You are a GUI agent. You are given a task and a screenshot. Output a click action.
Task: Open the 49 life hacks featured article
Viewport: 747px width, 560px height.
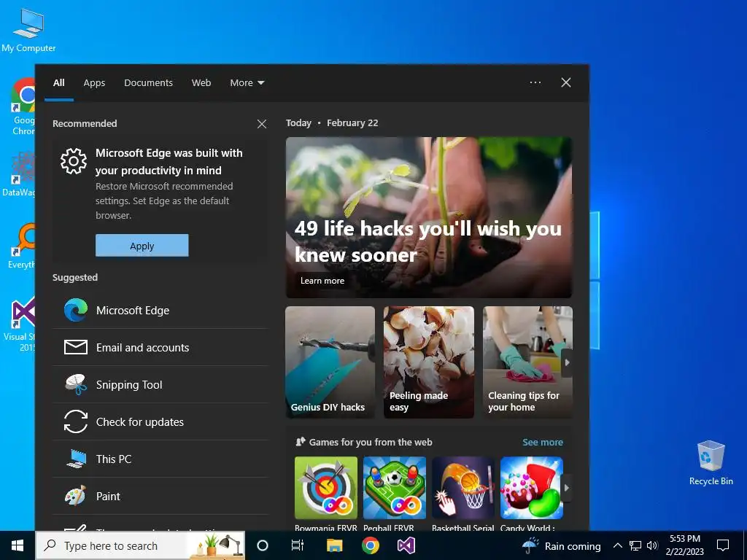tap(429, 217)
